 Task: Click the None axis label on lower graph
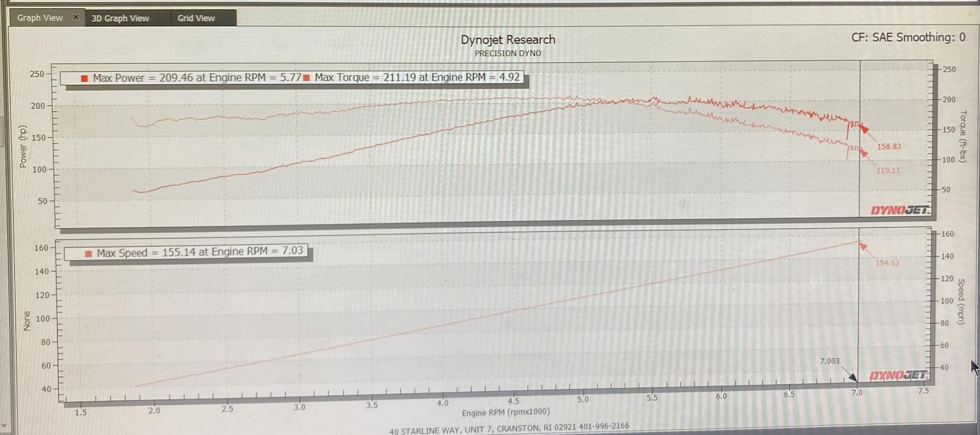point(26,321)
